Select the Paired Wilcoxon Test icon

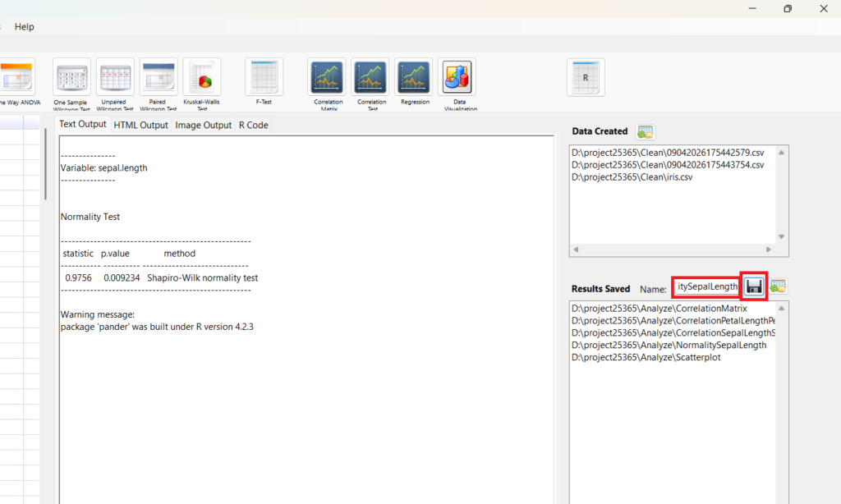pyautogui.click(x=158, y=77)
